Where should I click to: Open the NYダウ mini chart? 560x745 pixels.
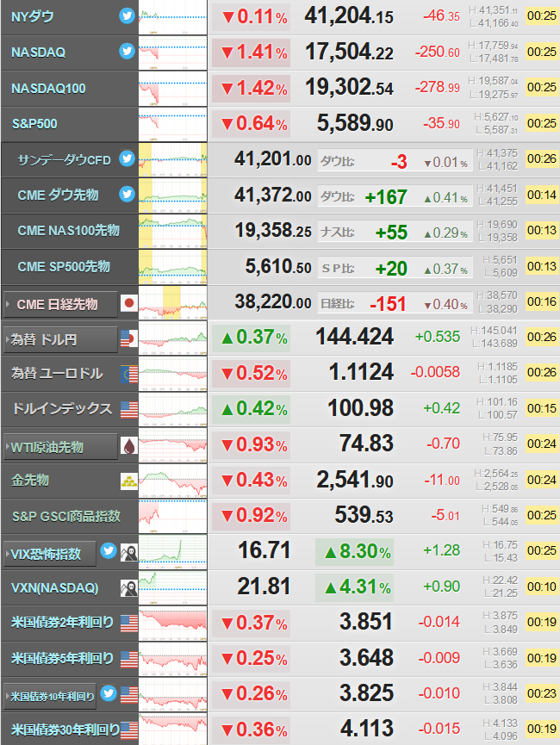click(172, 17)
